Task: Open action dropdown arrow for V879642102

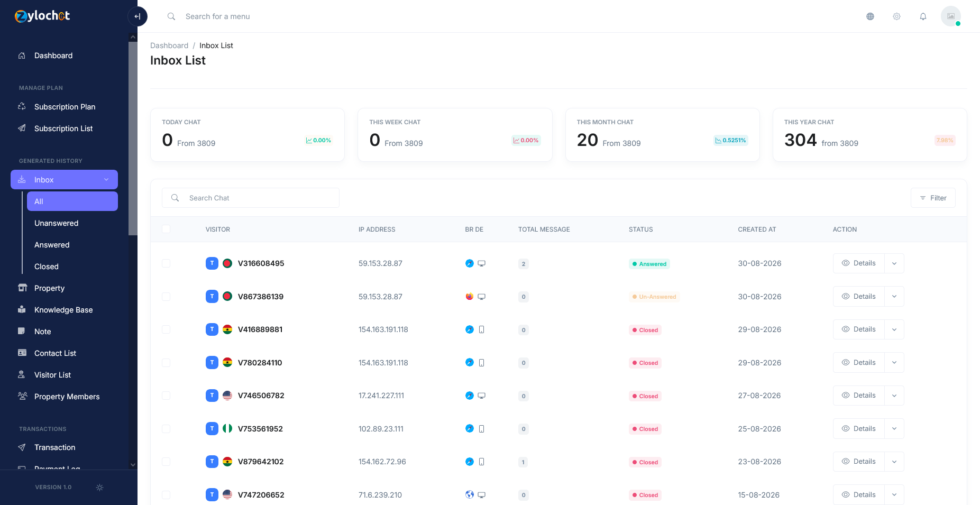Action: click(894, 462)
